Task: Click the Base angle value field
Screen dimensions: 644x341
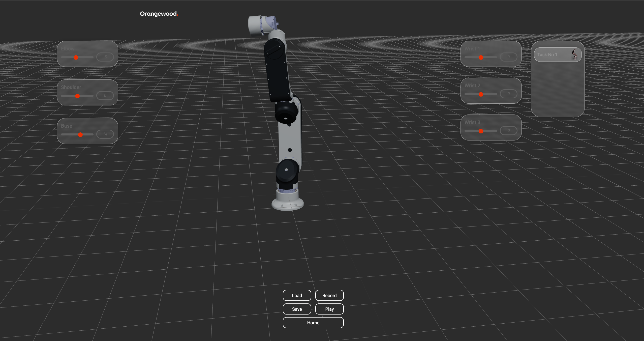Action: click(x=105, y=134)
